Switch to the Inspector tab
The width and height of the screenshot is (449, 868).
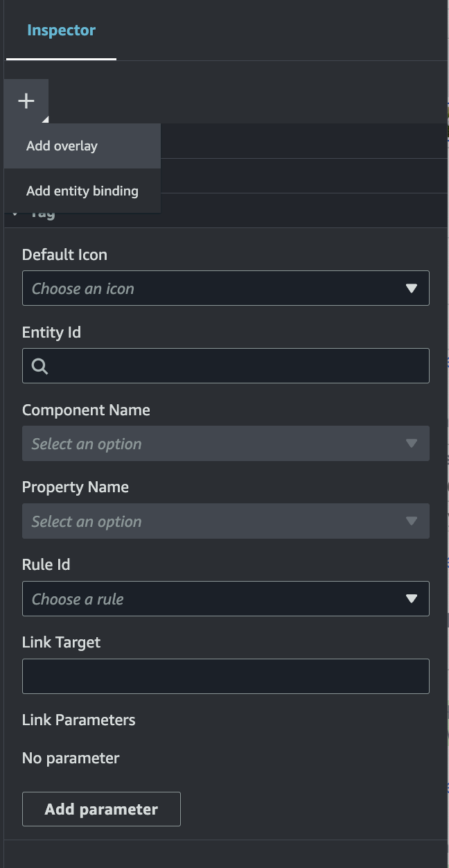(x=61, y=30)
